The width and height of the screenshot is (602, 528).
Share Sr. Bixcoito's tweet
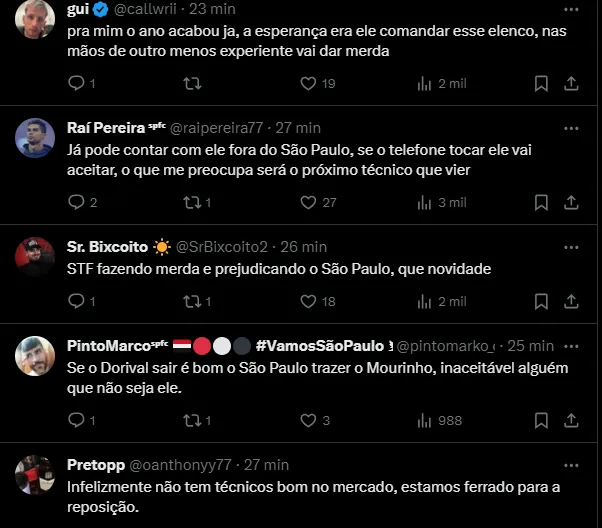tap(571, 301)
